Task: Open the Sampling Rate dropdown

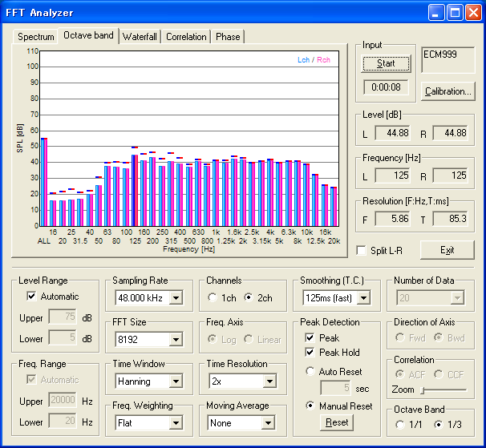Action: pyautogui.click(x=176, y=298)
